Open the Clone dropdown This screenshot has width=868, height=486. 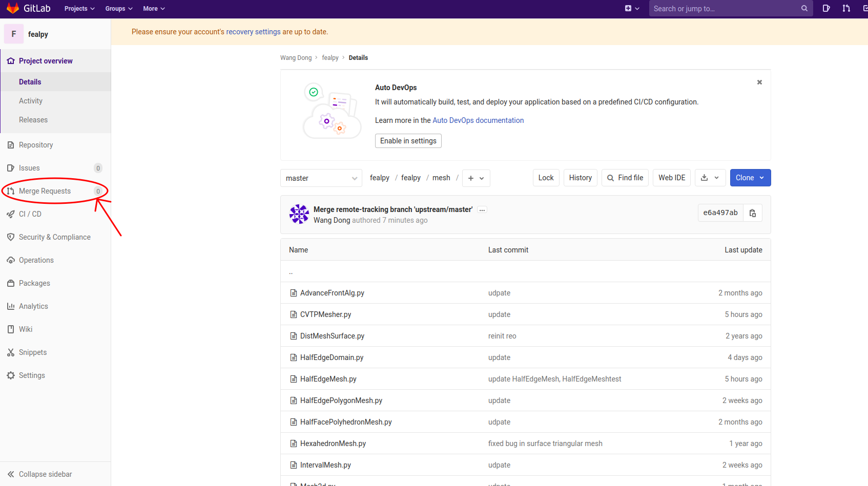(750, 178)
